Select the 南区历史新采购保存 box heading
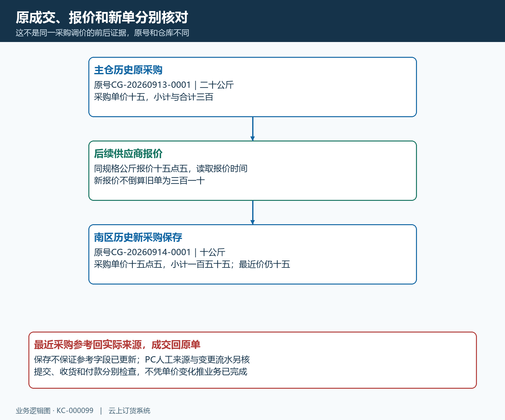The height and width of the screenshot is (420, 505). tap(138, 237)
